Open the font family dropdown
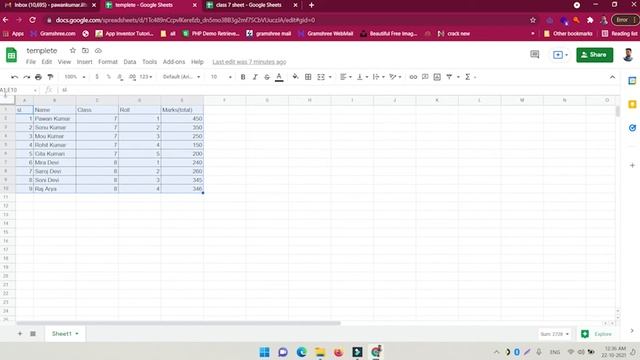Viewport: 640px width, 360px height. [x=181, y=77]
